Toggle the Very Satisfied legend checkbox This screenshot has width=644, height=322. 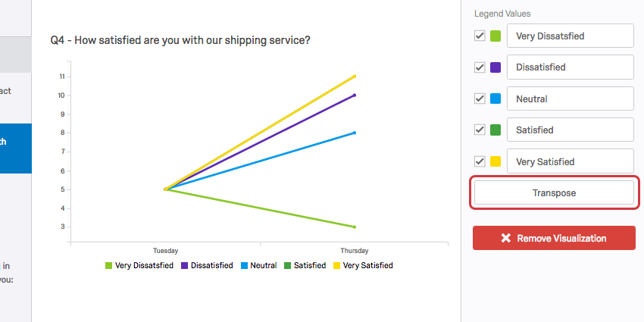coord(480,161)
